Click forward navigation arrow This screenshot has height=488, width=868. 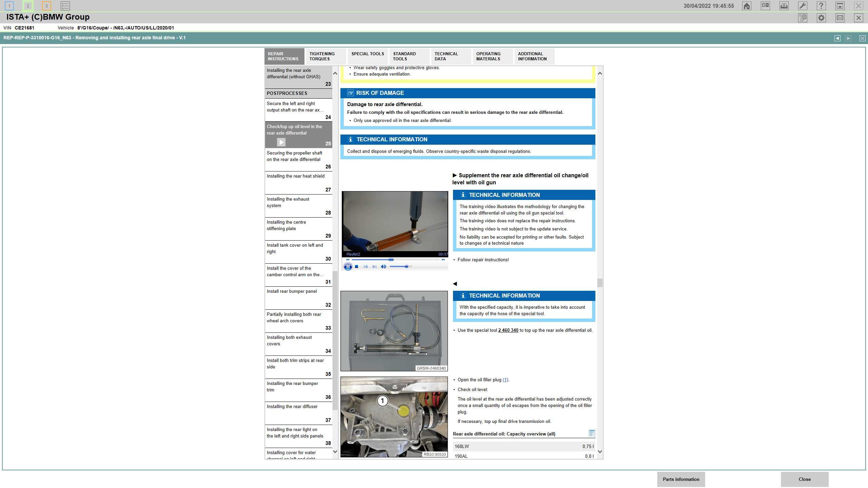[848, 38]
